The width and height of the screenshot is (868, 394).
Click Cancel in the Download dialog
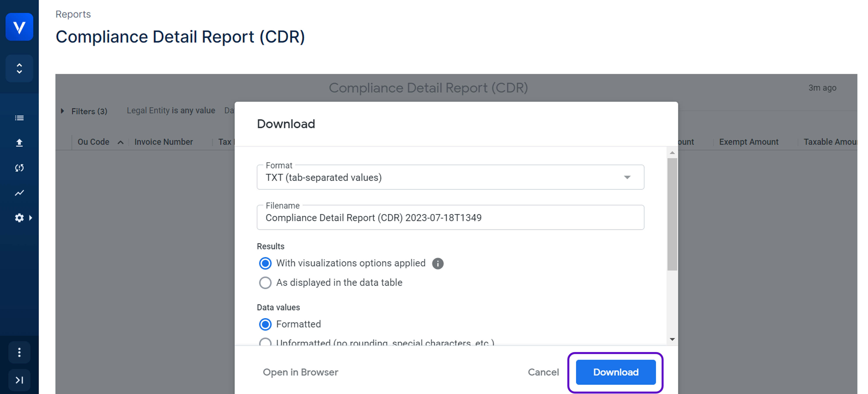tap(543, 372)
